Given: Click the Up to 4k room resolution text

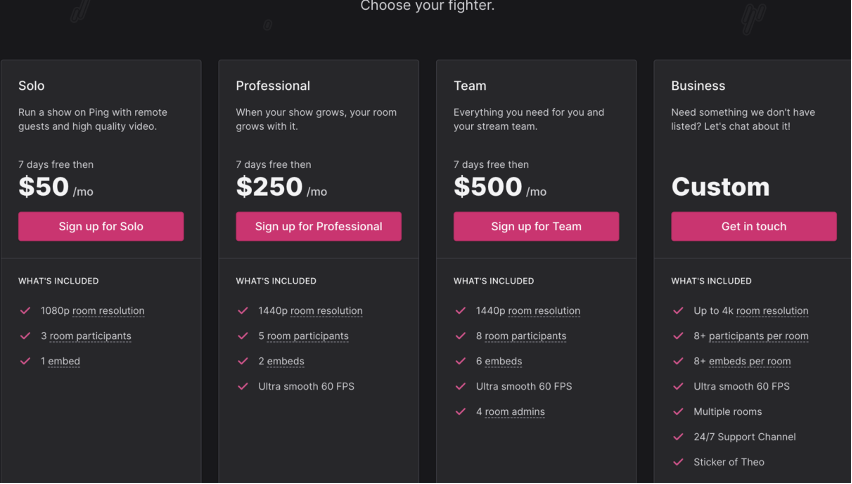Looking at the screenshot, I should 751,311.
